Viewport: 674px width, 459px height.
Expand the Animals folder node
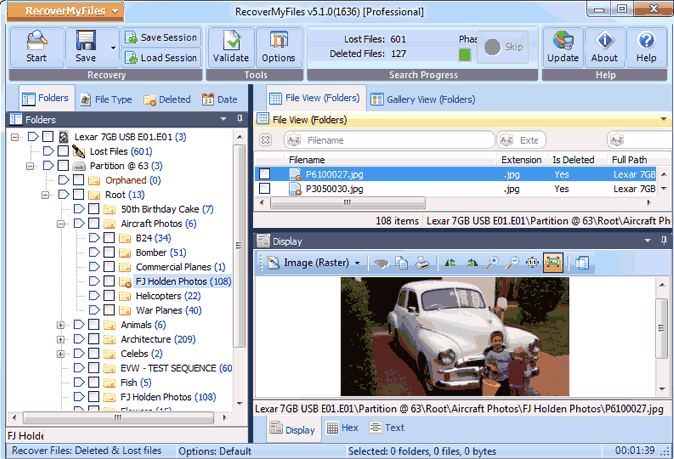[61, 325]
